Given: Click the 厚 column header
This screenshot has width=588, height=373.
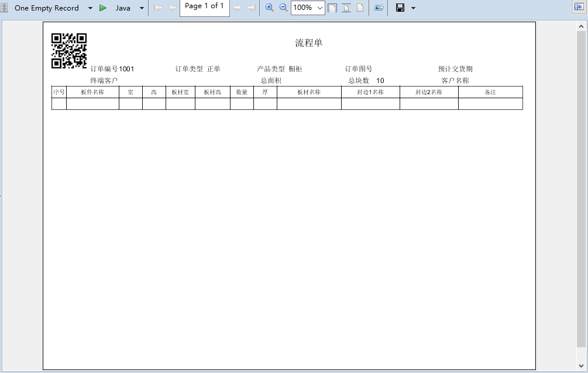Looking at the screenshot, I should click(265, 92).
